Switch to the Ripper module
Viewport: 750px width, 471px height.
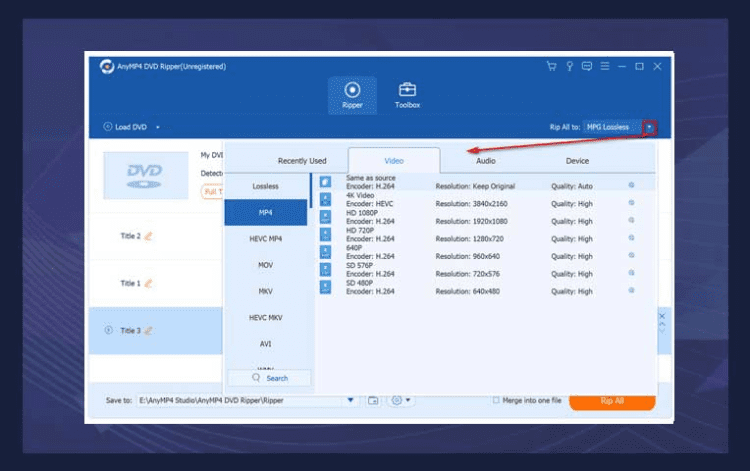click(352, 95)
